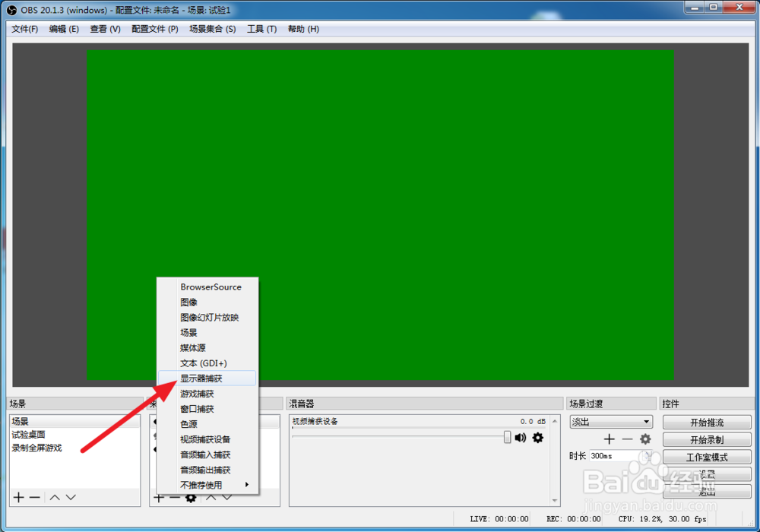Close the OBS window
Image resolution: width=760 pixels, height=532 pixels.
click(x=739, y=8)
